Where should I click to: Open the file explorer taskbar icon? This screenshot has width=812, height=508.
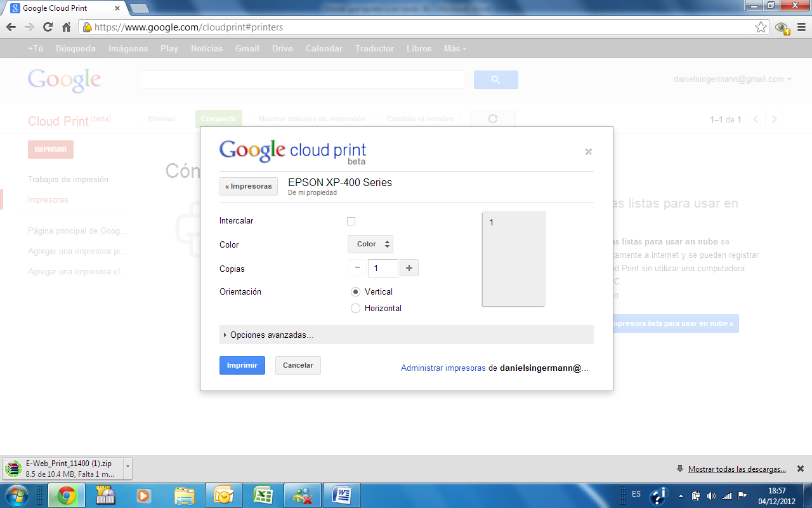tap(184, 495)
